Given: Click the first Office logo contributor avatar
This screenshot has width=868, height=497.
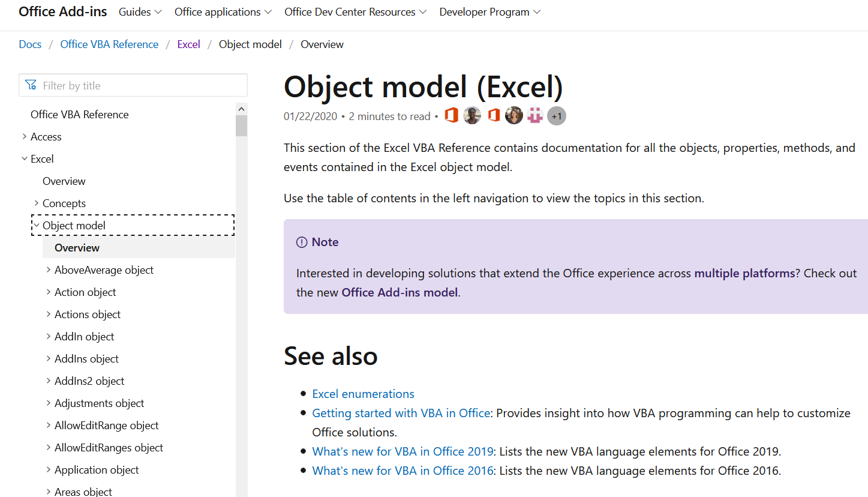Looking at the screenshot, I should click(452, 116).
